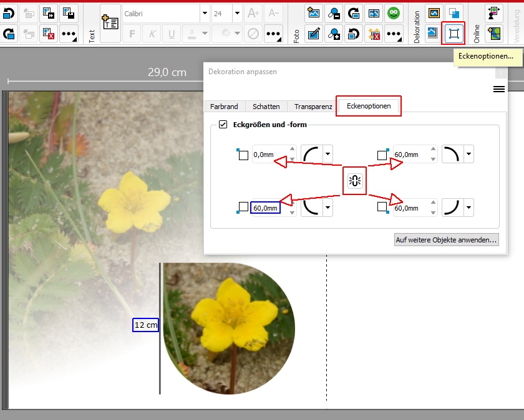Switch to the Farbrand tab
Image resolution: width=524 pixels, height=420 pixels.
(224, 107)
